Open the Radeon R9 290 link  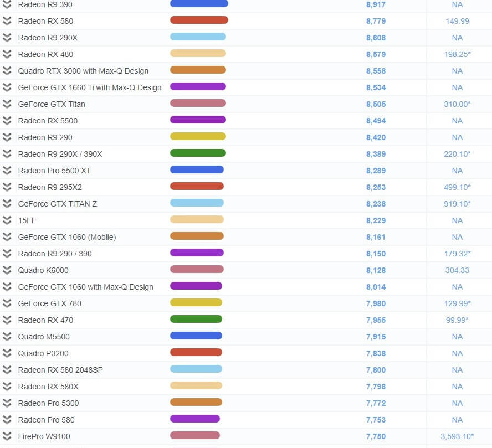[45, 137]
